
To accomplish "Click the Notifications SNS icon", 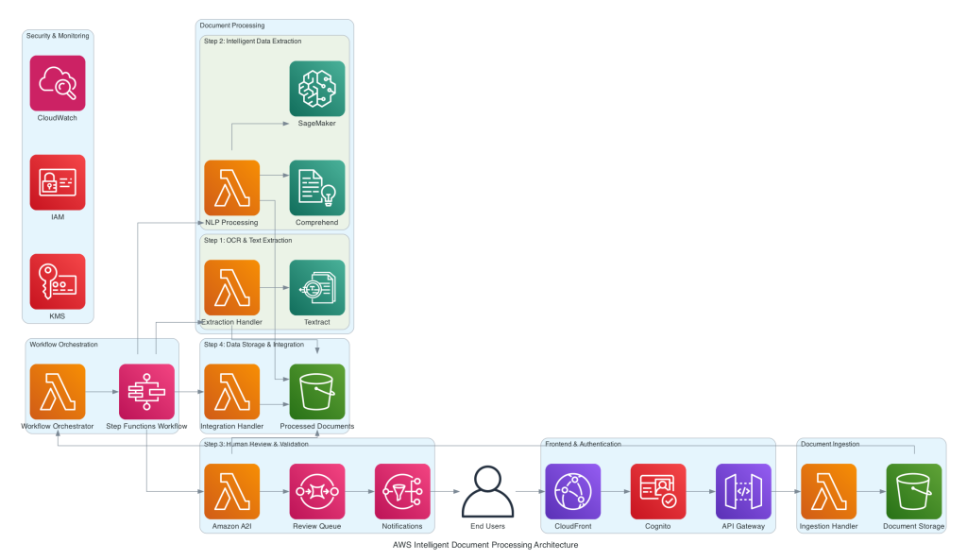I will point(402,492).
